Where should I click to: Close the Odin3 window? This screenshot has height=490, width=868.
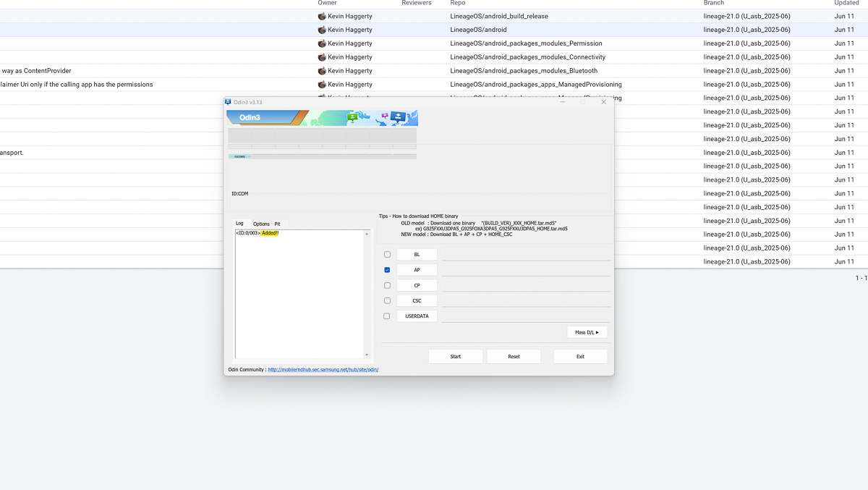click(604, 102)
